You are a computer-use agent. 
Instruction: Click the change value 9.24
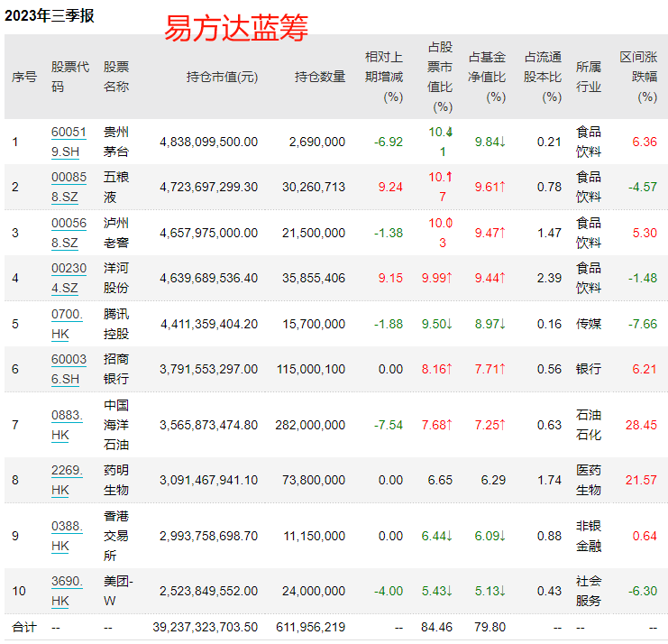pyautogui.click(x=390, y=187)
